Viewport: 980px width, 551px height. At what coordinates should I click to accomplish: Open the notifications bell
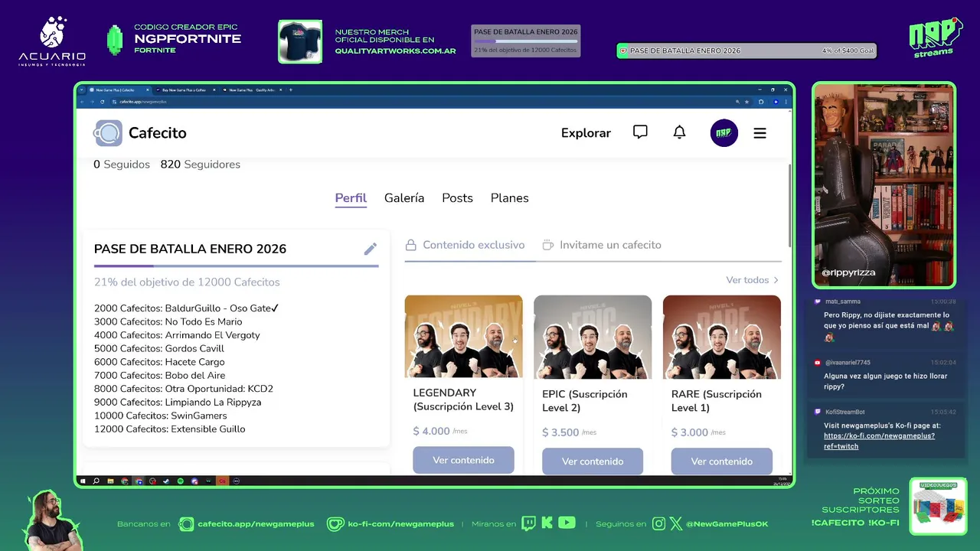click(x=679, y=132)
